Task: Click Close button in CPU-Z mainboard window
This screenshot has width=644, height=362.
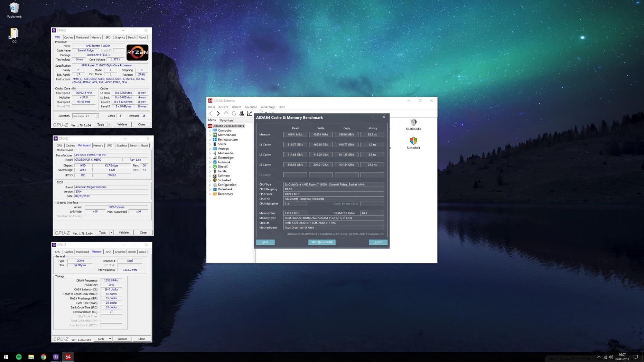Action: pos(143,232)
